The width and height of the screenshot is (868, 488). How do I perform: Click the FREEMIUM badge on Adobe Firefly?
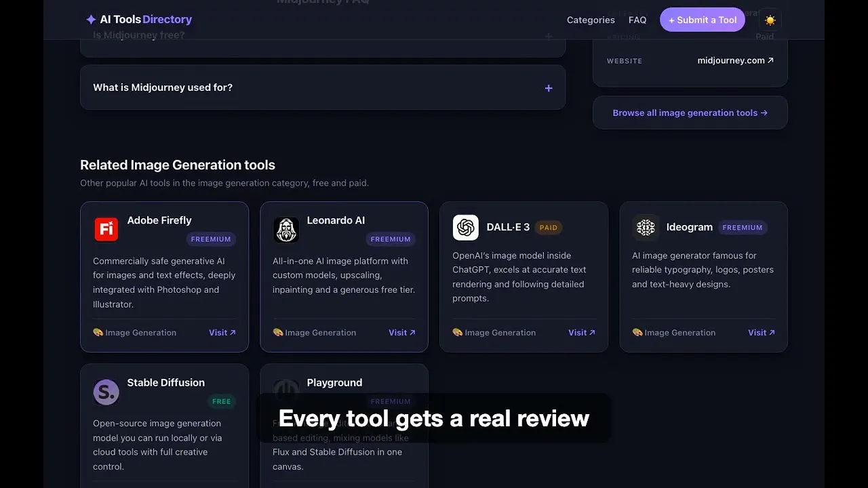point(211,239)
